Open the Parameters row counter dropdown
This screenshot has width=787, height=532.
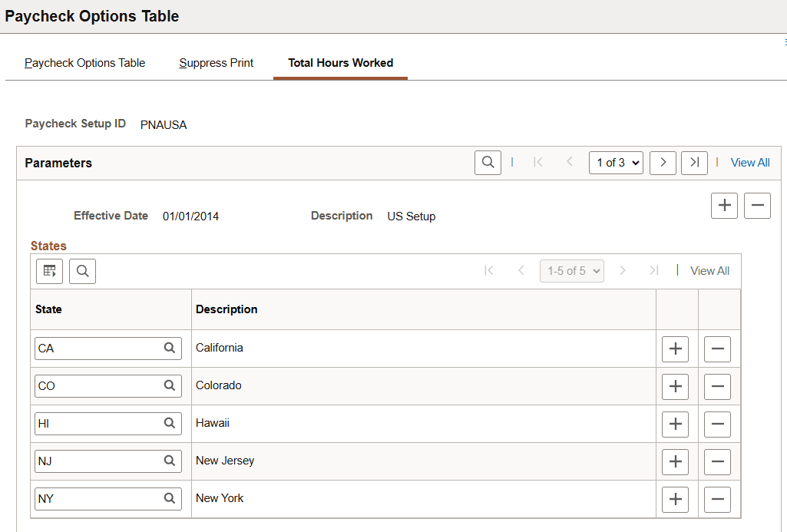[x=616, y=163]
